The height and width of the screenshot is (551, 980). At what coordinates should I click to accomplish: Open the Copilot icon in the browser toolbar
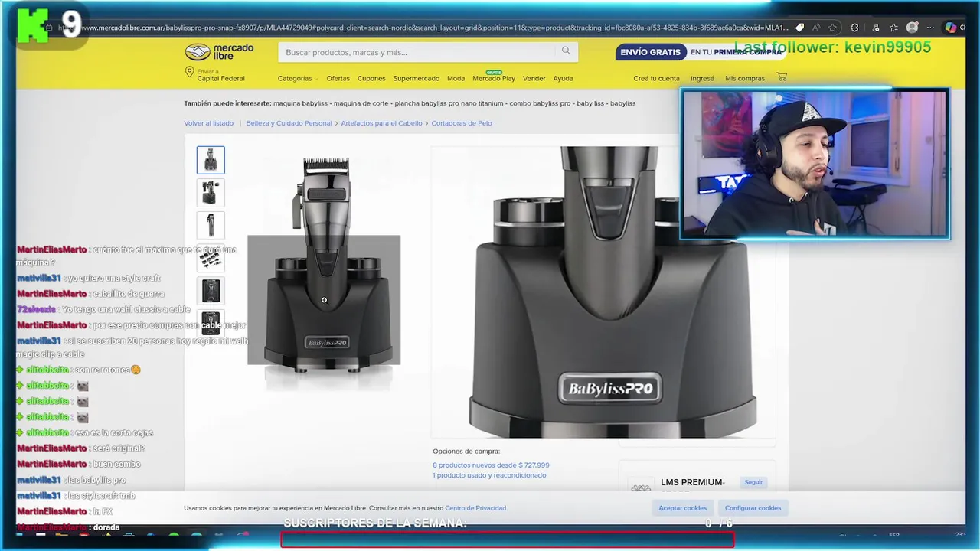(951, 28)
